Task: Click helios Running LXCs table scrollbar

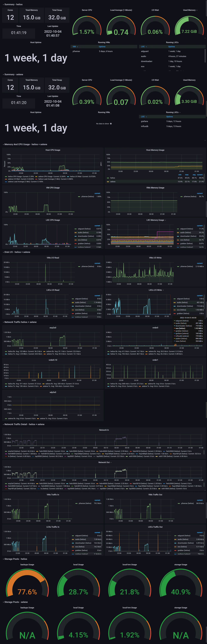Action: pos(205,56)
